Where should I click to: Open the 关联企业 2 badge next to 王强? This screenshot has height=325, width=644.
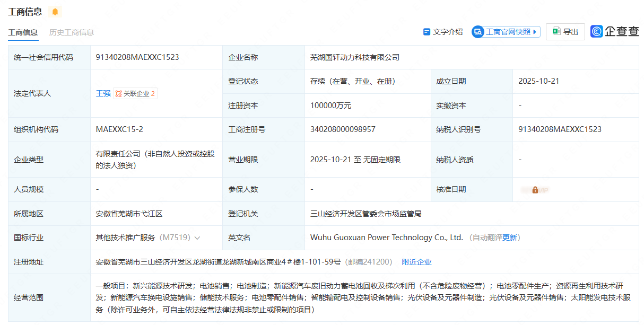[x=135, y=93]
